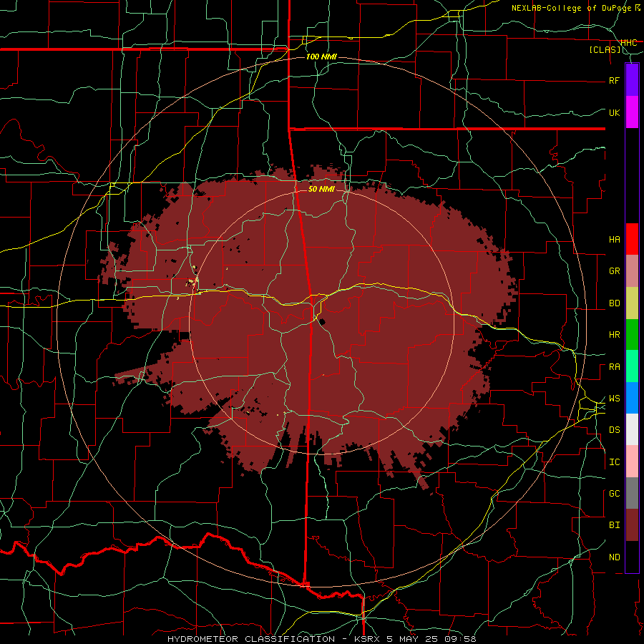The width and height of the screenshot is (644, 644).
Task: Click the RA mint-green legend swatch
Action: pos(632,366)
